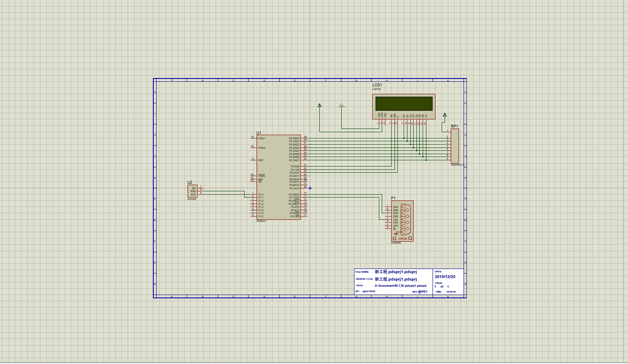Select the P1 COMPIM serial connector
628x364 pixels.
coord(402,221)
